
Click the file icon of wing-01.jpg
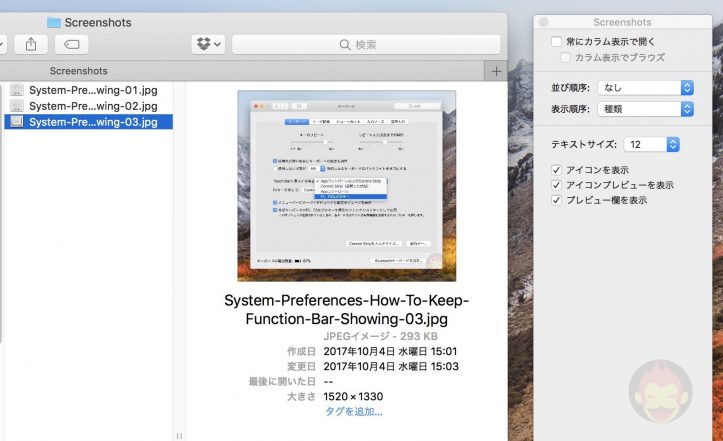(17, 90)
